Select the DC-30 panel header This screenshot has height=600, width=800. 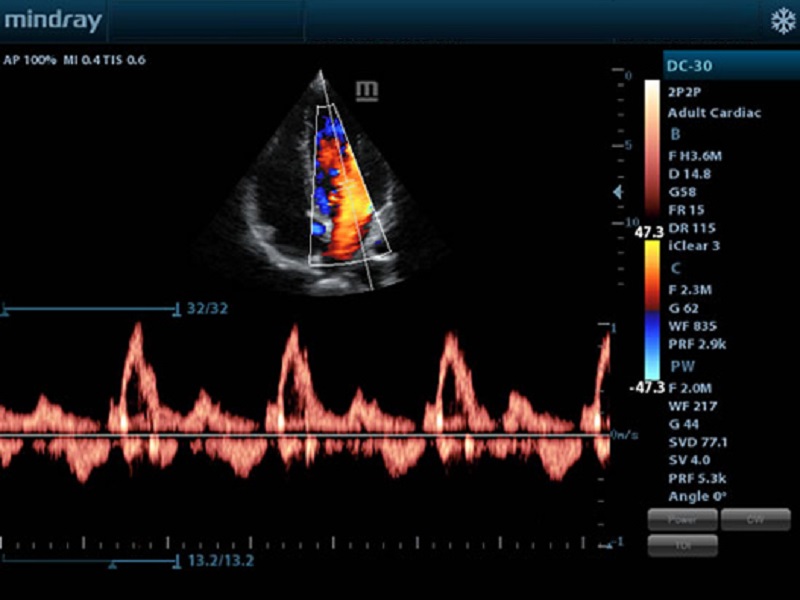pyautogui.click(x=728, y=65)
